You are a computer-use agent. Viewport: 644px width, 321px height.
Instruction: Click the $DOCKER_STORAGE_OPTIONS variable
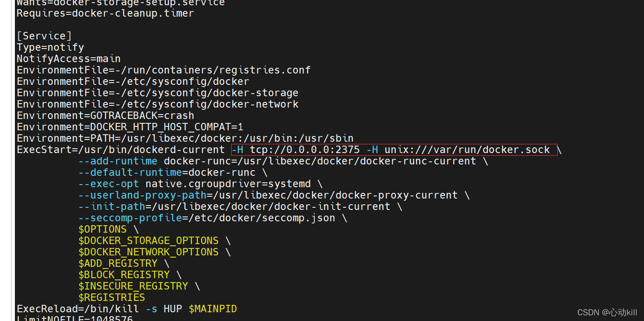pyautogui.click(x=148, y=241)
